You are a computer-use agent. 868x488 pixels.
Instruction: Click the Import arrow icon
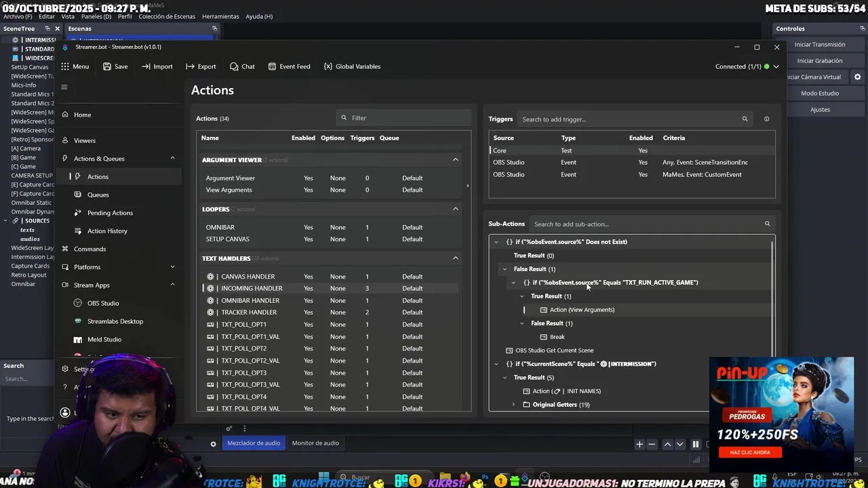(146, 66)
